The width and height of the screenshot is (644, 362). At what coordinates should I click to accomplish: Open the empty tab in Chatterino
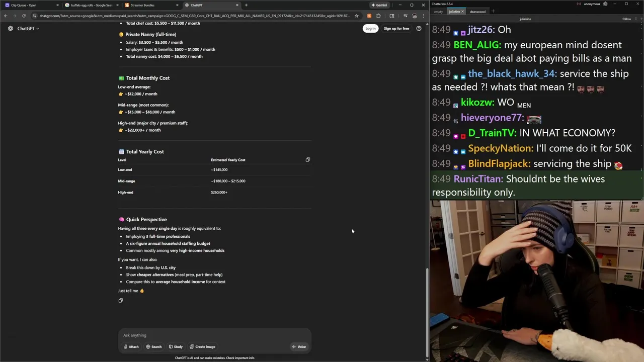pos(438,11)
